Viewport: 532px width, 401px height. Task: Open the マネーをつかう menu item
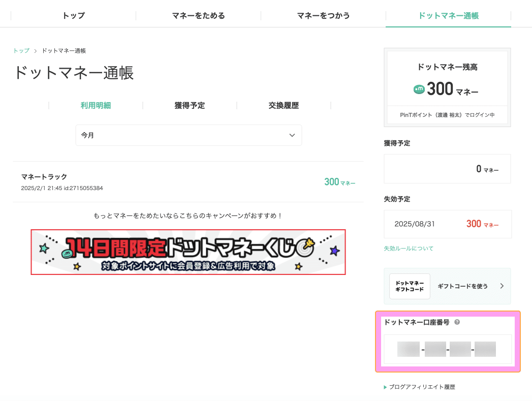(x=324, y=15)
